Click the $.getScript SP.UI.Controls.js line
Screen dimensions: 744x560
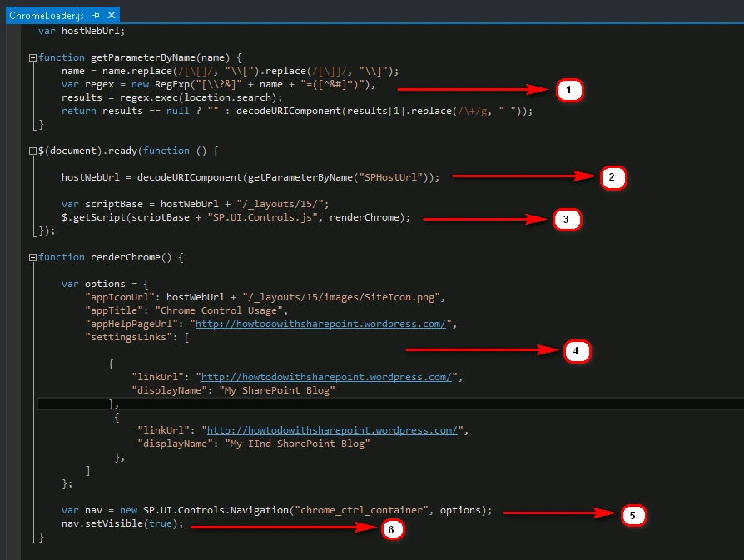click(236, 217)
